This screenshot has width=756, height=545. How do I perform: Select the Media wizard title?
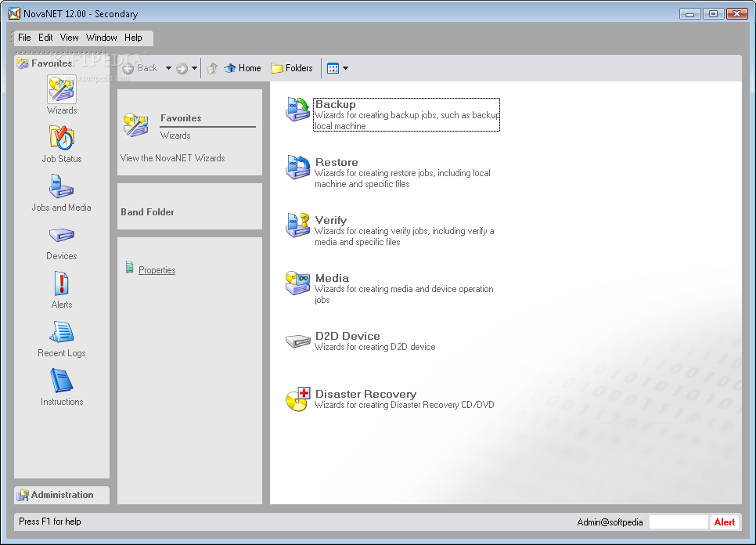332,278
